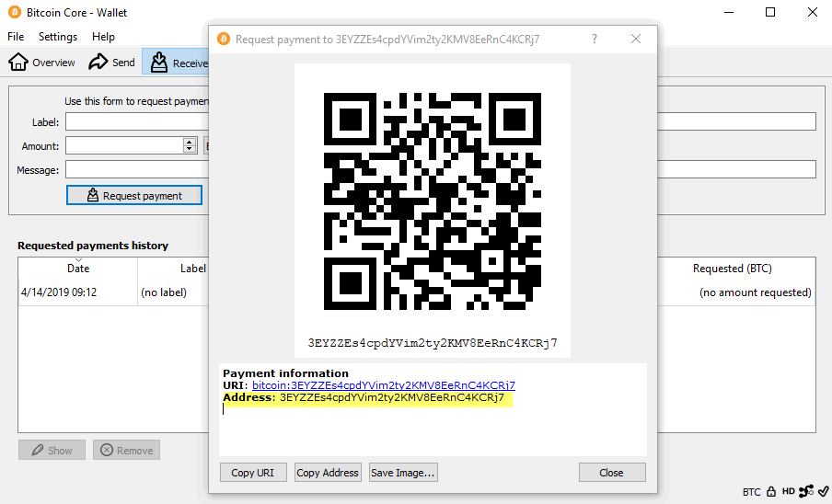This screenshot has width=832, height=504.
Task: Click the Copy URI button
Action: 253,472
